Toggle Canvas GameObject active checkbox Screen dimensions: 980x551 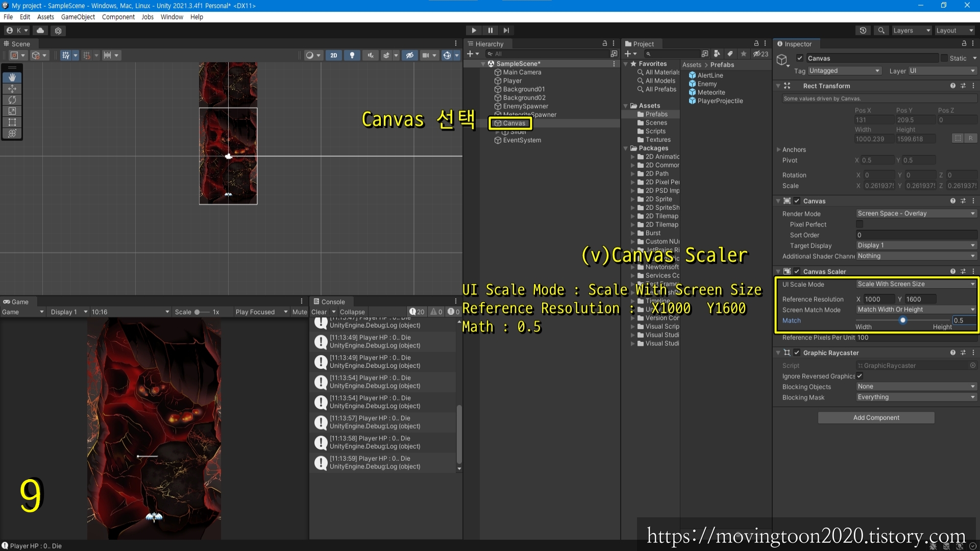pos(800,58)
